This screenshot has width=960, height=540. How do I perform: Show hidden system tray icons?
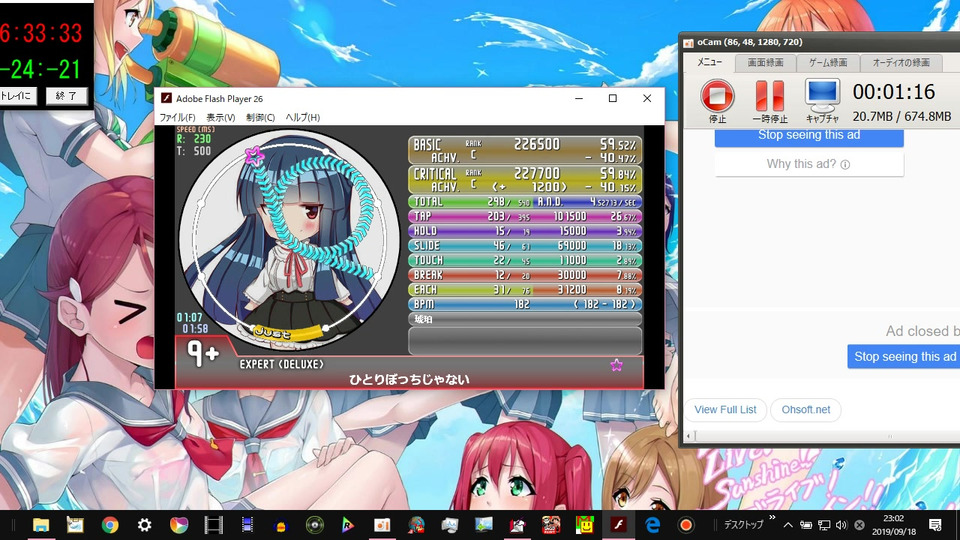tap(788, 525)
